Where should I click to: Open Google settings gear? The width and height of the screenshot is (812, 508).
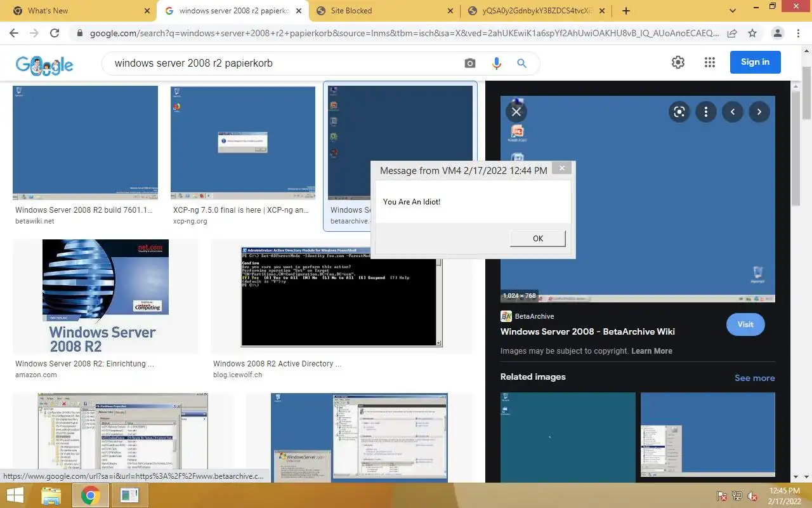[x=678, y=62]
